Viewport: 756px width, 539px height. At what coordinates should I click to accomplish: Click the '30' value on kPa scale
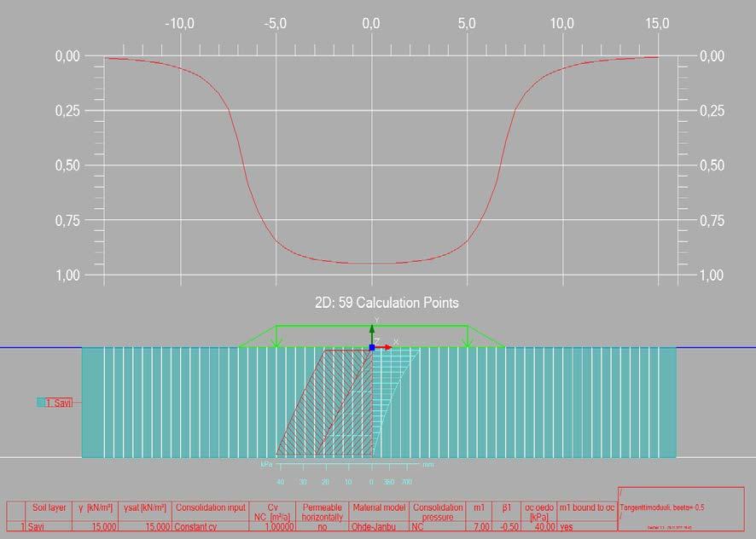[303, 482]
